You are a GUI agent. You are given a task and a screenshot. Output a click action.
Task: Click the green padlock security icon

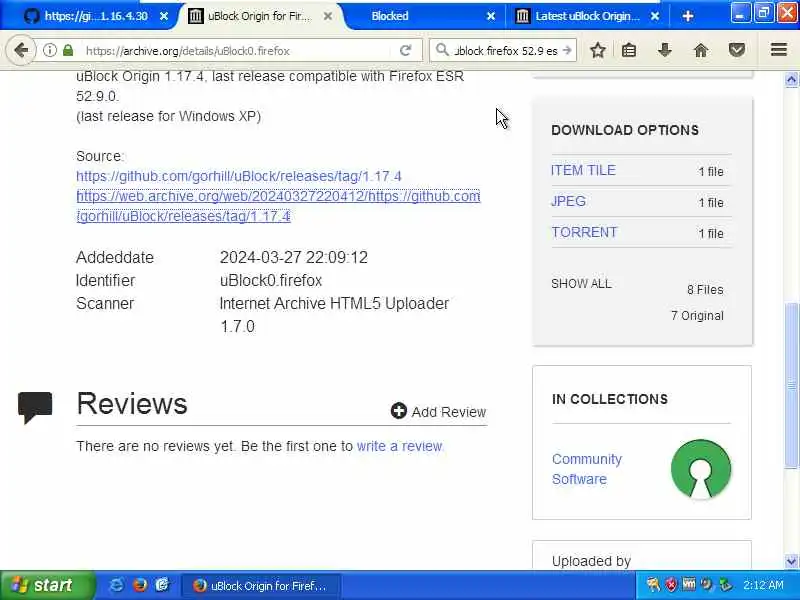click(68, 51)
